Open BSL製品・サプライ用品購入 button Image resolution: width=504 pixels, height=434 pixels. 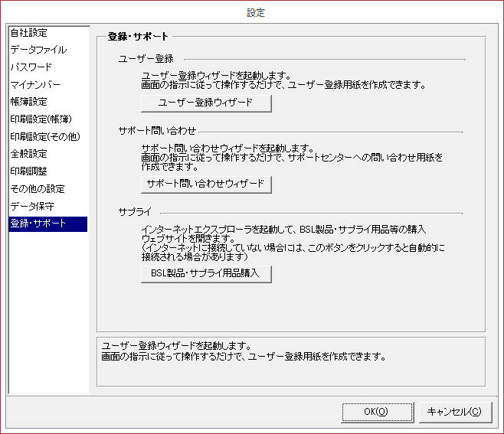(206, 274)
